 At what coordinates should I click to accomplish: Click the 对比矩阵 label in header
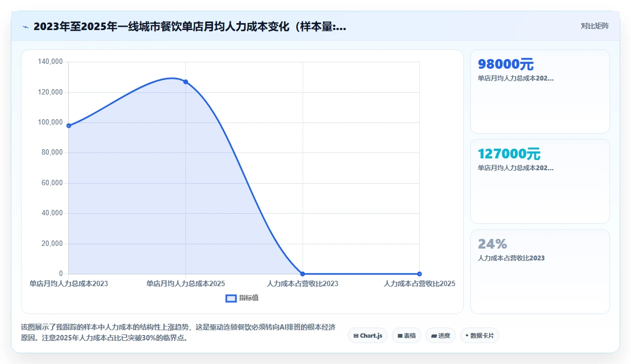[594, 26]
